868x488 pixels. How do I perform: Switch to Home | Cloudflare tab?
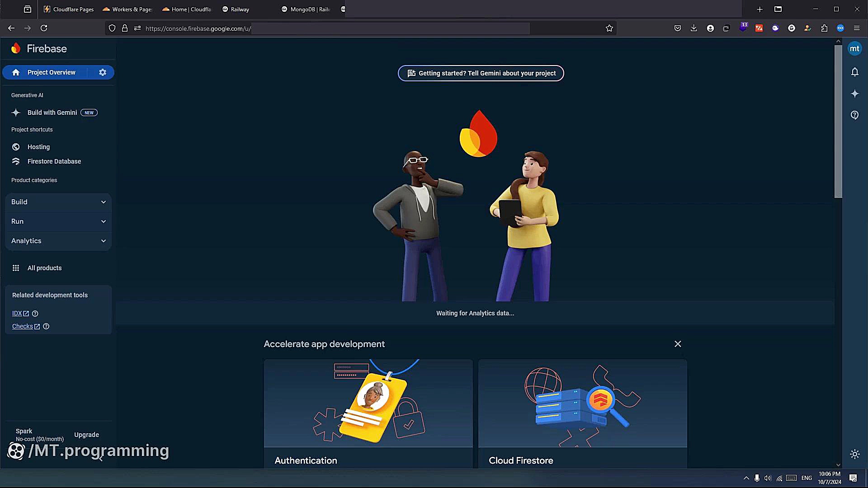pyautogui.click(x=187, y=9)
